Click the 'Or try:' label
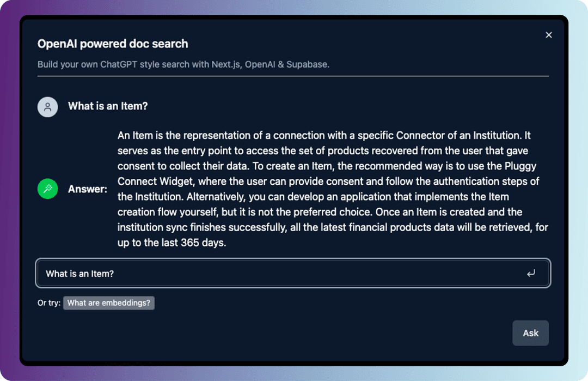The width and height of the screenshot is (588, 381). coord(49,303)
